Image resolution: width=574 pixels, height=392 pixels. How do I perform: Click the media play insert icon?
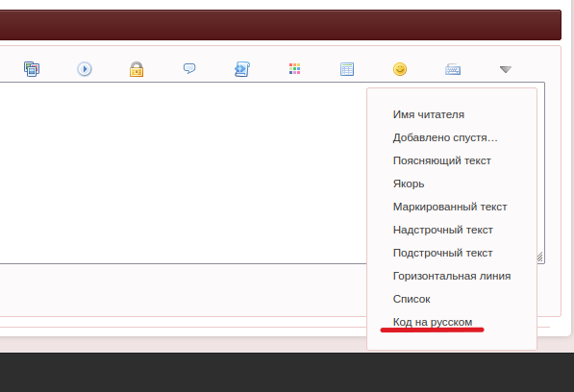click(x=85, y=69)
